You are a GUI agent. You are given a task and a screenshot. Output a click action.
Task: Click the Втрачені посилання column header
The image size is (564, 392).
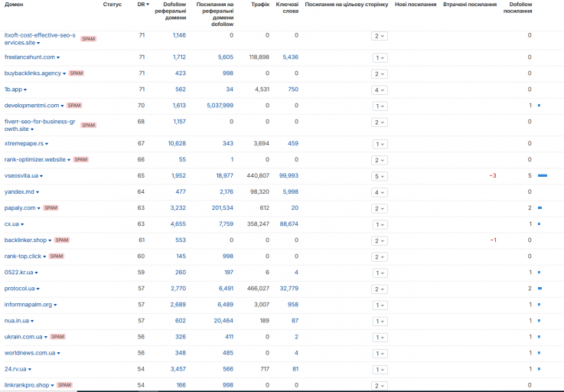[470, 5]
